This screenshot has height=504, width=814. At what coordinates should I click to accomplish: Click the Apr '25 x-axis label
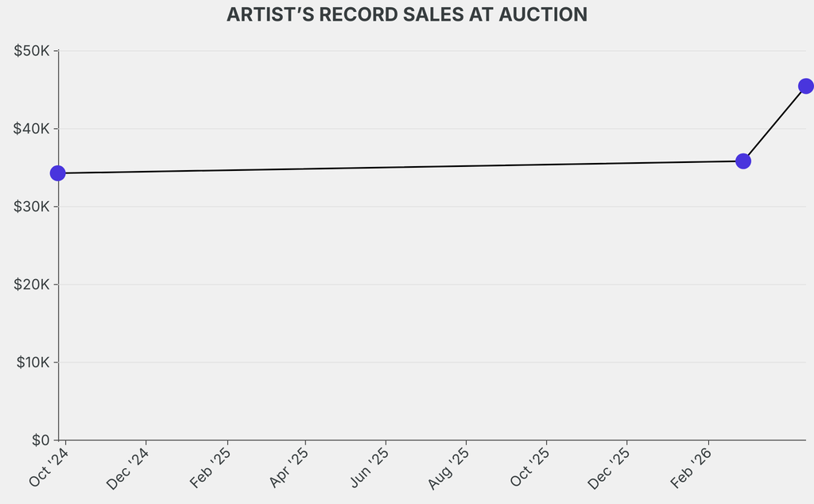(290, 468)
